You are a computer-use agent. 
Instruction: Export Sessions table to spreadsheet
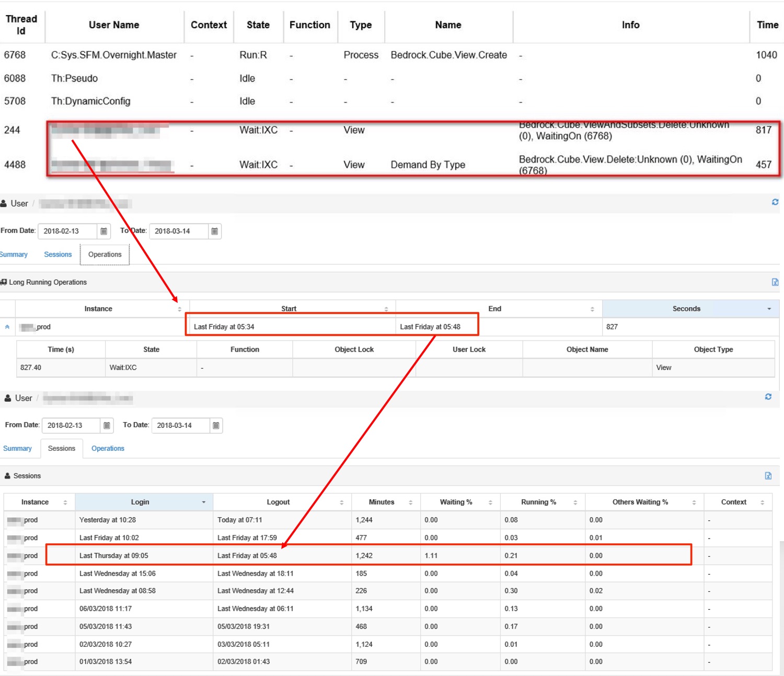[x=768, y=475]
